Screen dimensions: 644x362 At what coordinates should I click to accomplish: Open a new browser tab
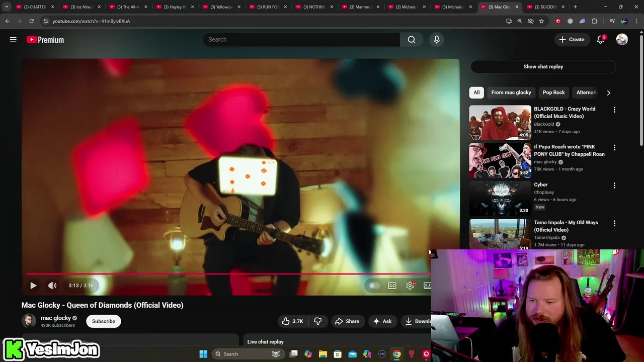click(575, 7)
